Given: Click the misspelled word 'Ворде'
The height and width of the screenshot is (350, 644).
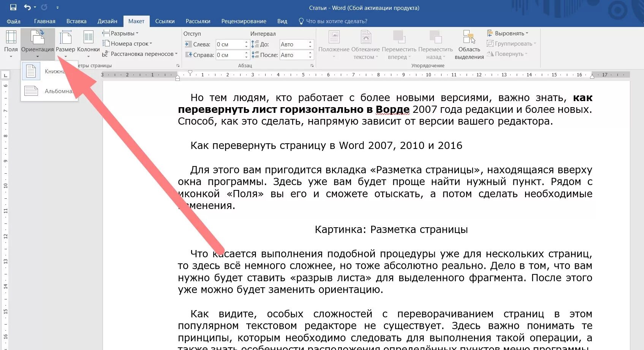Looking at the screenshot, I should coord(392,109).
